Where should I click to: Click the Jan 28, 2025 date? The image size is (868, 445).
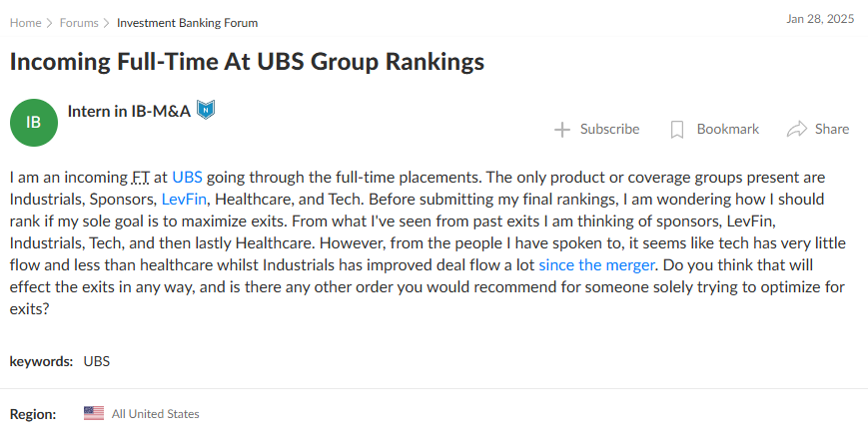pos(820,19)
